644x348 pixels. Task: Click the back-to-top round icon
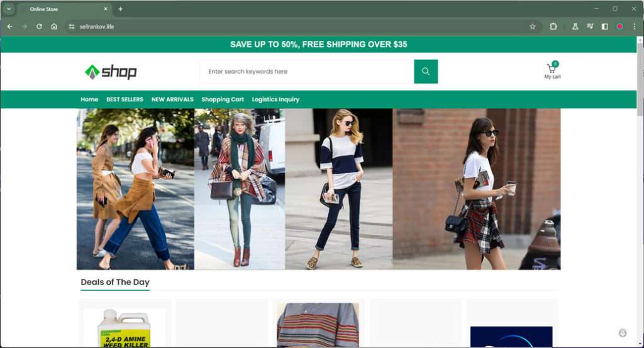[x=623, y=333]
